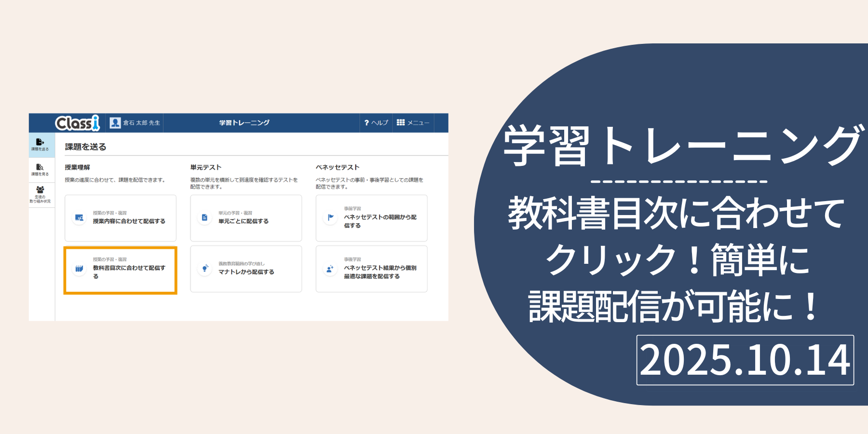This screenshot has width=868, height=434.
Task: Click the 2025.10.14 date box in banner
Action: click(745, 360)
